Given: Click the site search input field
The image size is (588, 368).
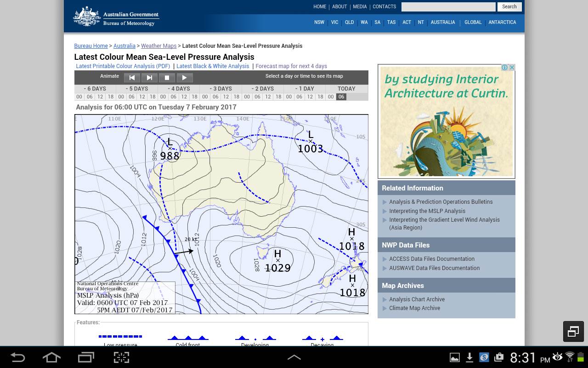Looking at the screenshot, I should (448, 6).
